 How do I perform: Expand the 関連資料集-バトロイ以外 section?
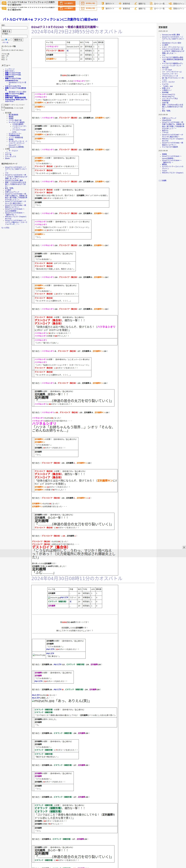pyautogui.click(x=3, y=108)
